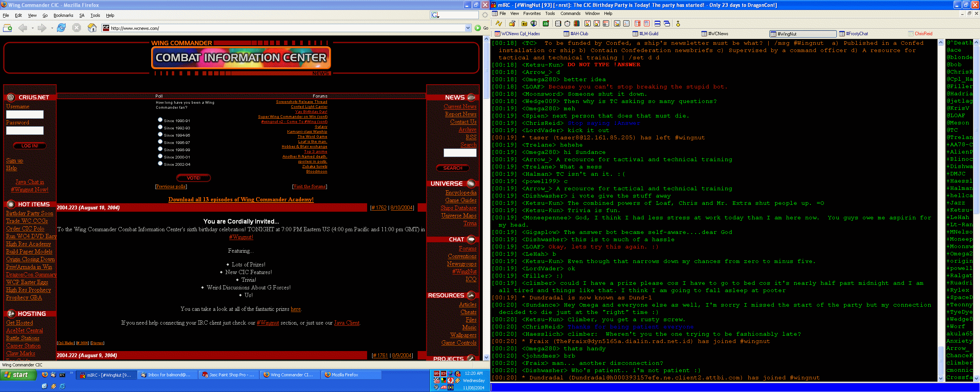The image size is (980, 392).
Task: Click the CRIUS.NET Username input field
Action: tap(25, 114)
